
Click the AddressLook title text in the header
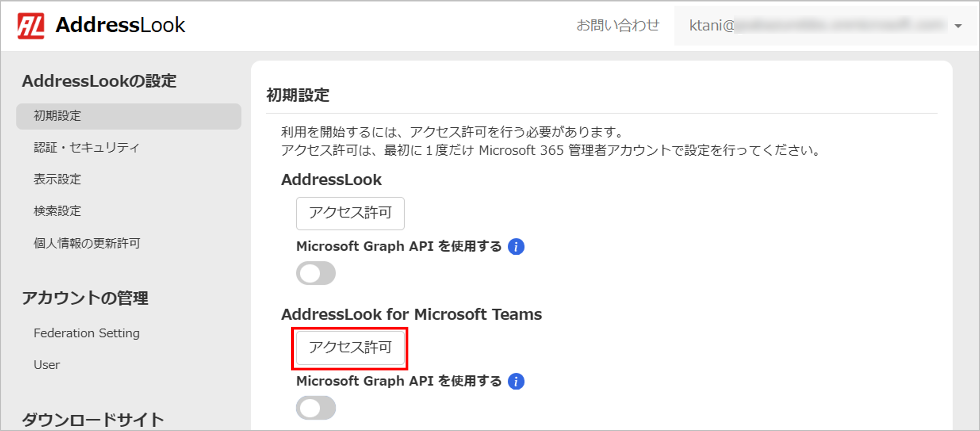(120, 25)
